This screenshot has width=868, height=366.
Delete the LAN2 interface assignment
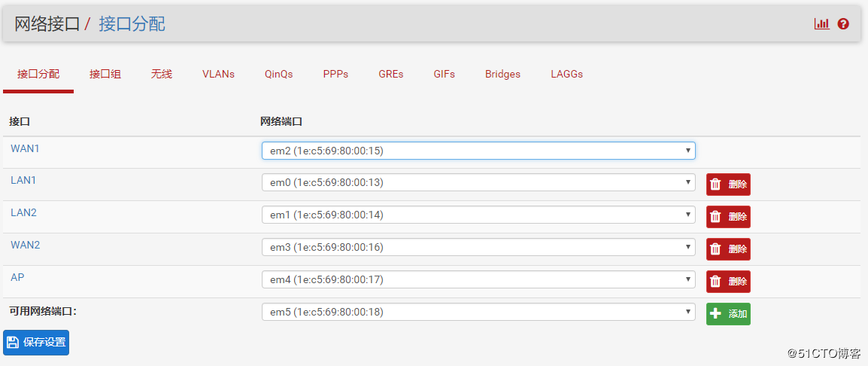pyautogui.click(x=728, y=217)
